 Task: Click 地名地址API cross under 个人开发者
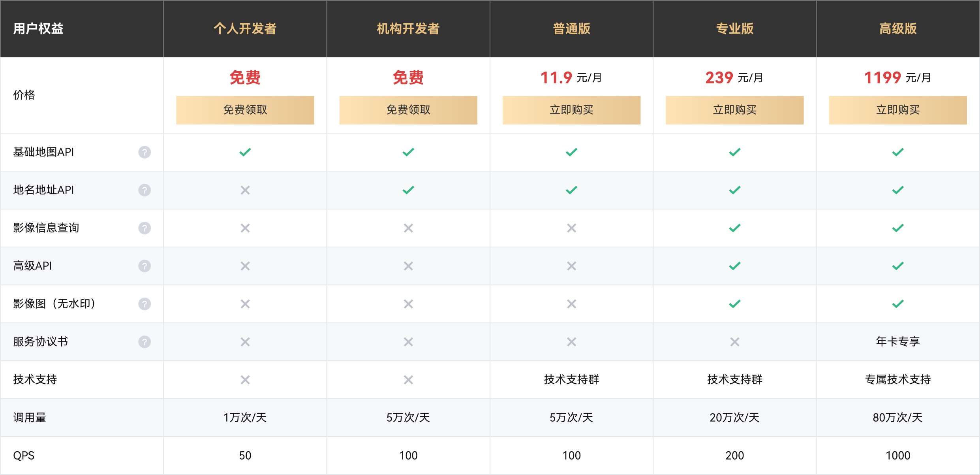coord(245,190)
